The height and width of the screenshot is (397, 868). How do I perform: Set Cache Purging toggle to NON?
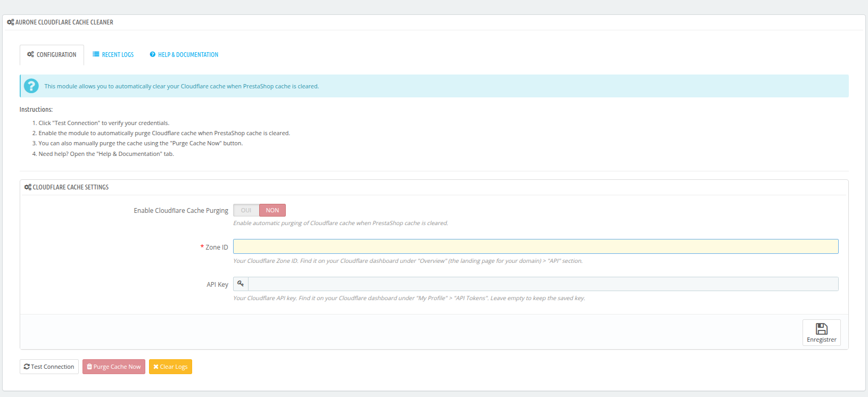(x=272, y=210)
